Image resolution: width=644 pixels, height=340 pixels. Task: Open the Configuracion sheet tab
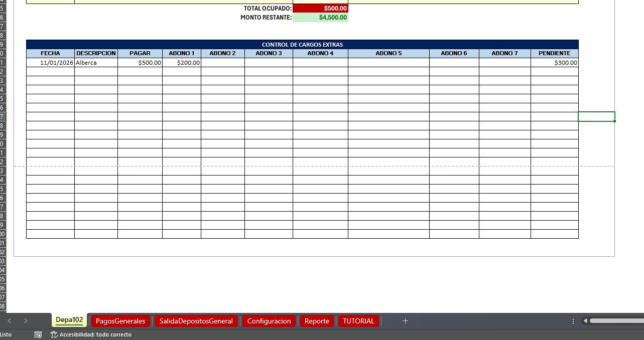tap(269, 321)
